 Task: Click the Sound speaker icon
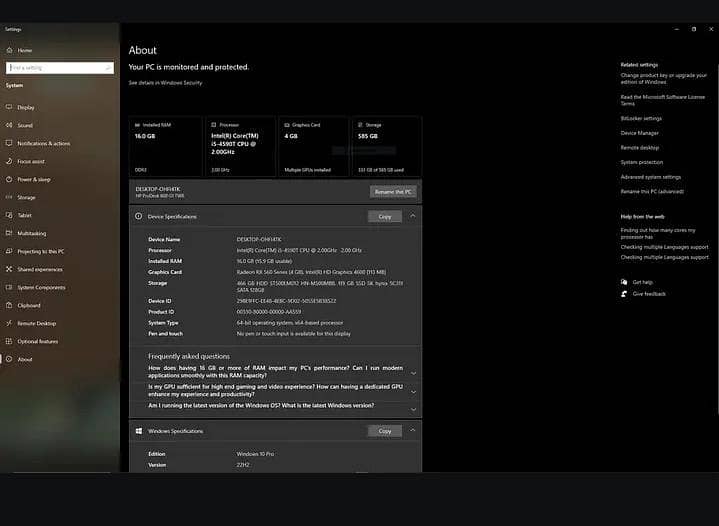pos(9,125)
